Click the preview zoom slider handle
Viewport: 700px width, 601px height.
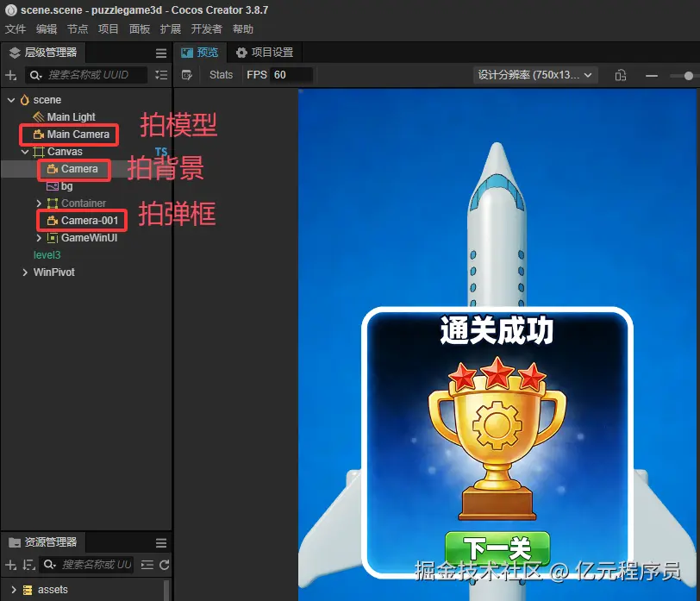[689, 76]
